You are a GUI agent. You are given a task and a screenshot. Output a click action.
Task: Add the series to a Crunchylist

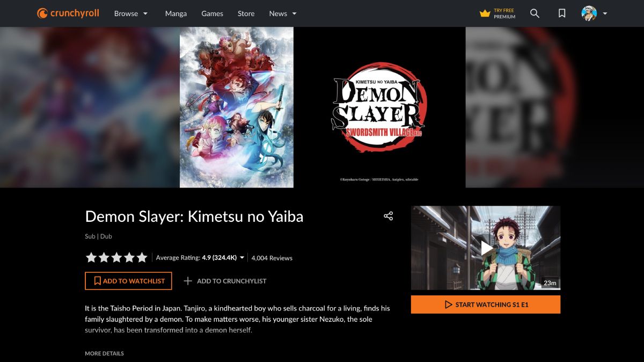(x=225, y=281)
